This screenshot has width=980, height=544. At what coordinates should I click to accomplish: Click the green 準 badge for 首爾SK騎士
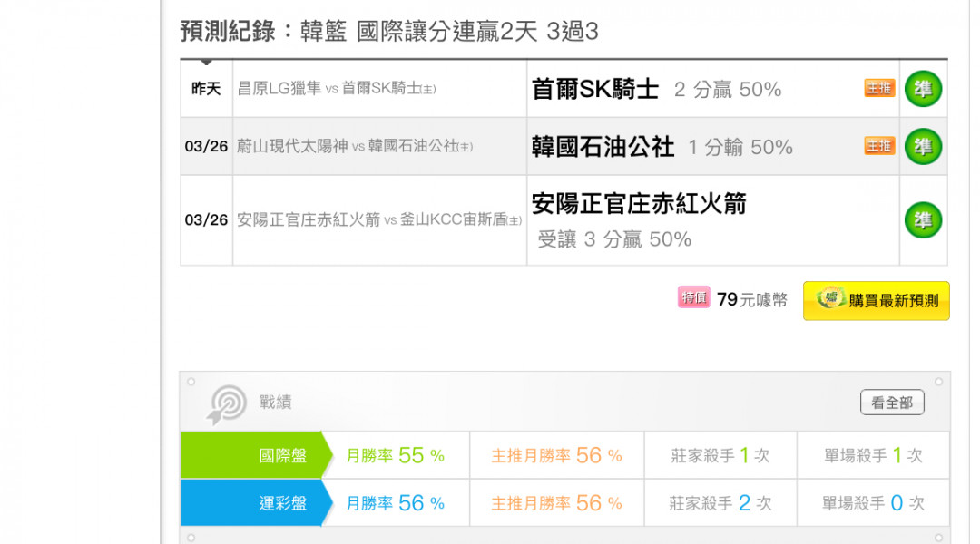(x=923, y=89)
